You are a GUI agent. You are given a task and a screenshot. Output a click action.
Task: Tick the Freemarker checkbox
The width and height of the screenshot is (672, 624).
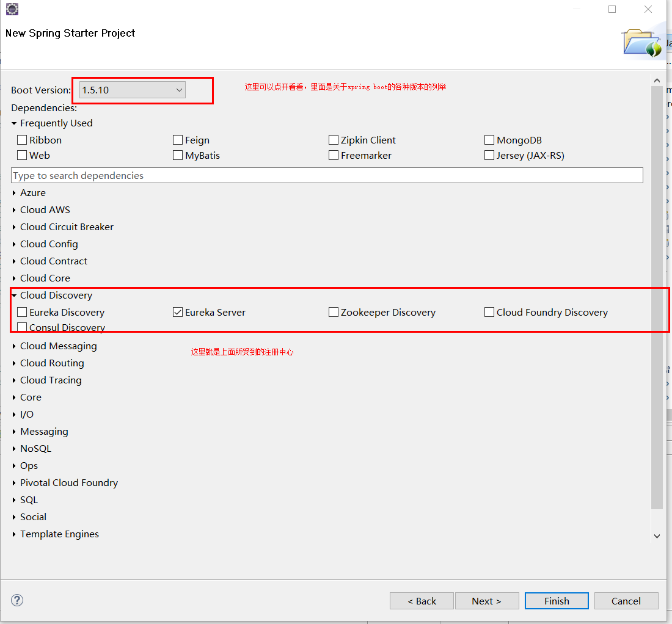click(334, 154)
